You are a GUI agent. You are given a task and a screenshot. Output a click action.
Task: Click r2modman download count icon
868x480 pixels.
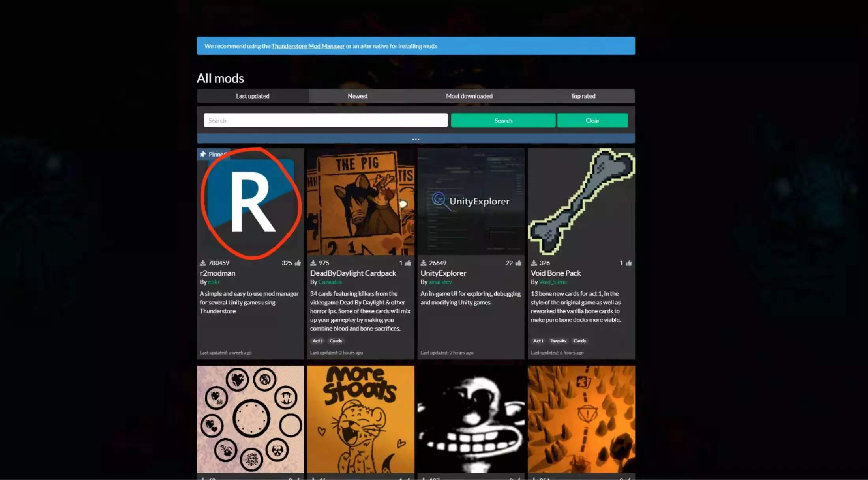203,263
